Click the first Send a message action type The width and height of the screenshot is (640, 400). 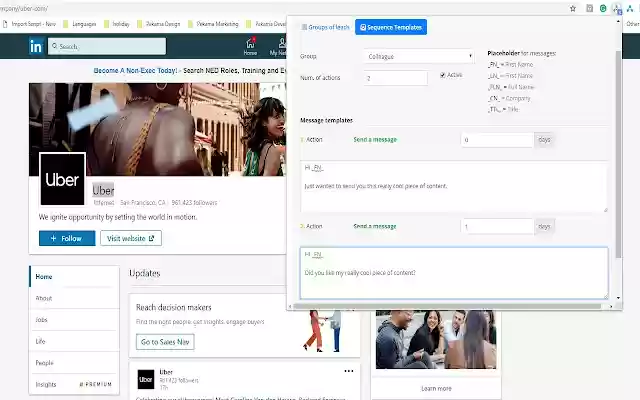coord(375,140)
